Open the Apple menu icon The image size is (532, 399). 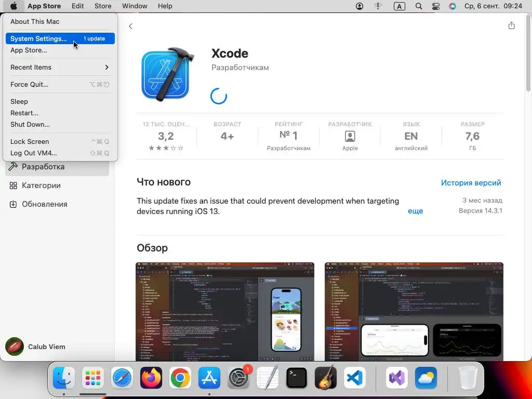[13, 6]
